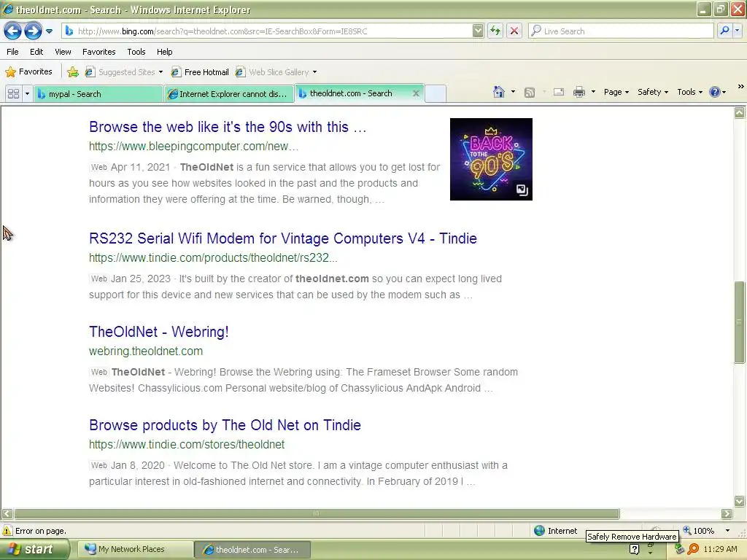Open the File menu
Image resolution: width=747 pixels, height=560 pixels.
(x=13, y=52)
